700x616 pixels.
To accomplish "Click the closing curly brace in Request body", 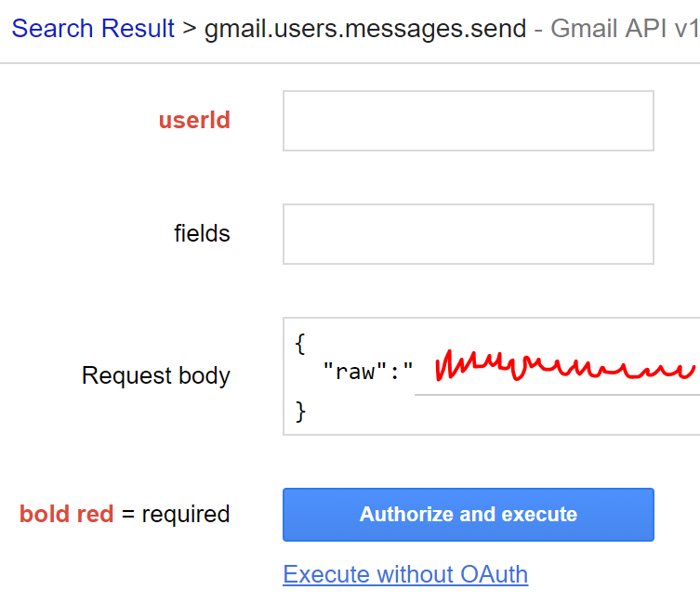I will [x=300, y=411].
